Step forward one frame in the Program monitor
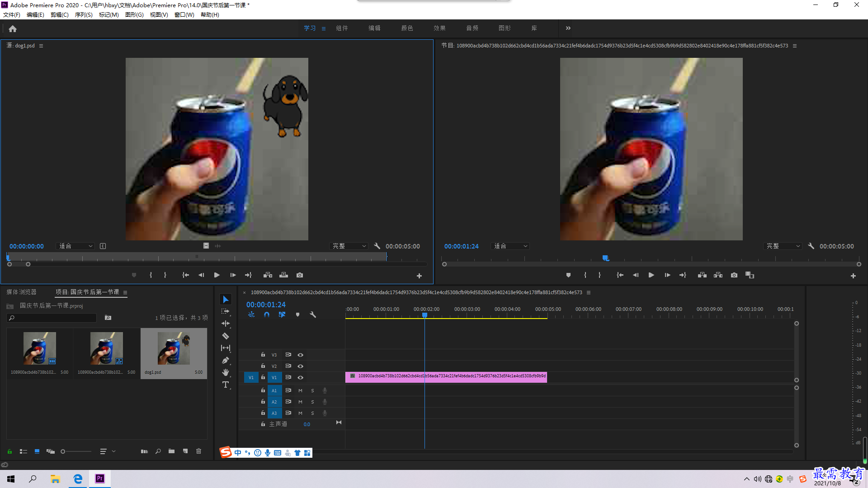 click(x=667, y=275)
